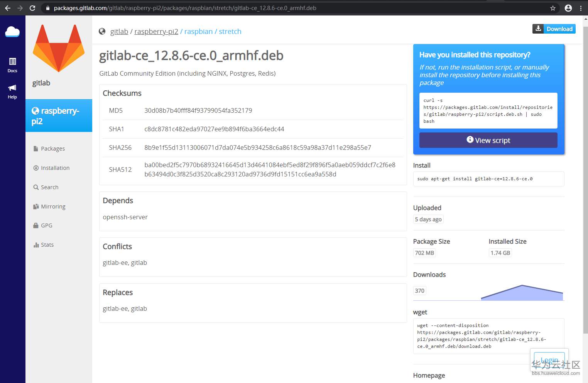This screenshot has width=588, height=383.
Task: Click the SHA256 checksum value
Action: 258,147
